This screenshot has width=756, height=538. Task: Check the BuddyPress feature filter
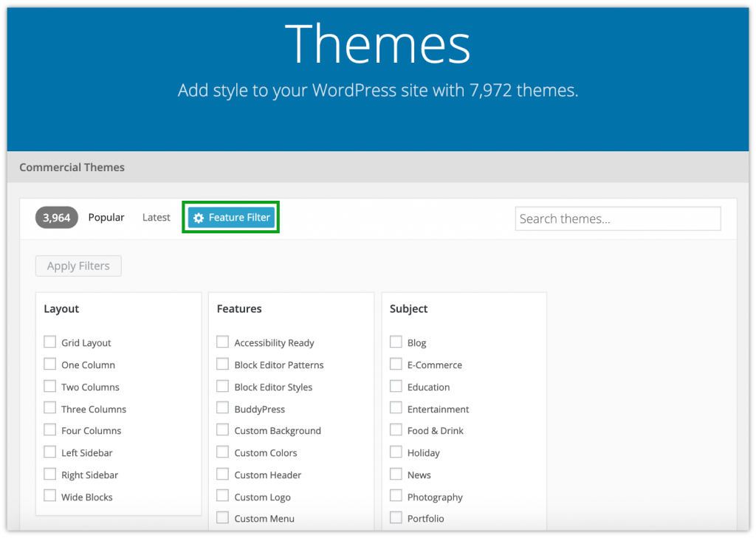click(222, 408)
